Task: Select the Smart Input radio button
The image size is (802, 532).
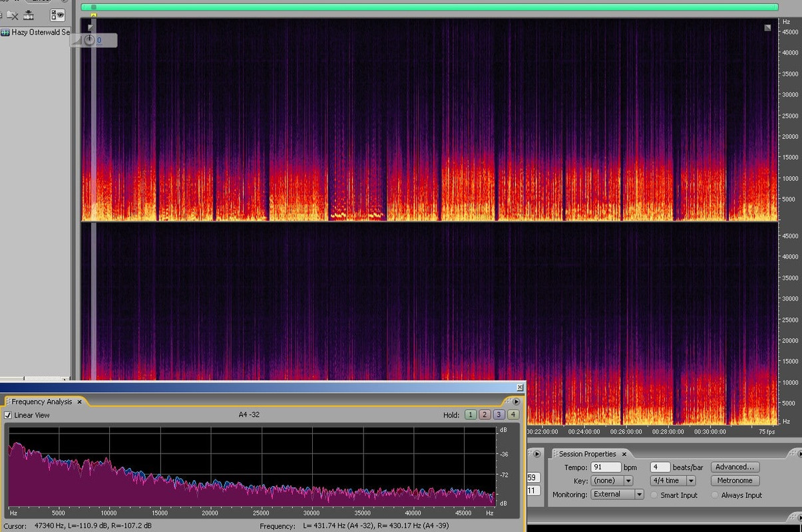Action: (654, 495)
